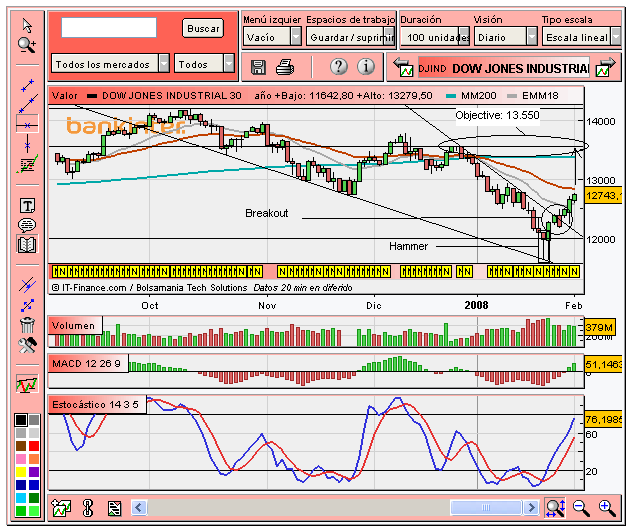Pick the red color swatch
This screenshot has height=530, width=632.
(34, 446)
